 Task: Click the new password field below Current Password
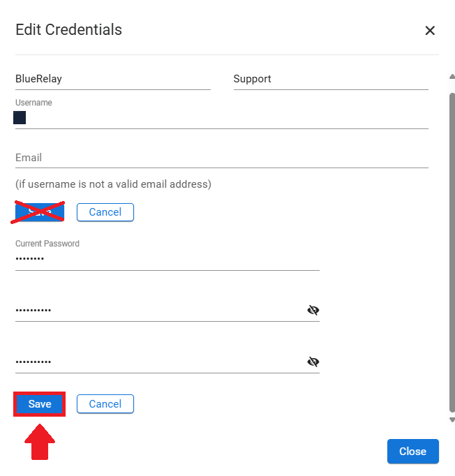(161, 311)
